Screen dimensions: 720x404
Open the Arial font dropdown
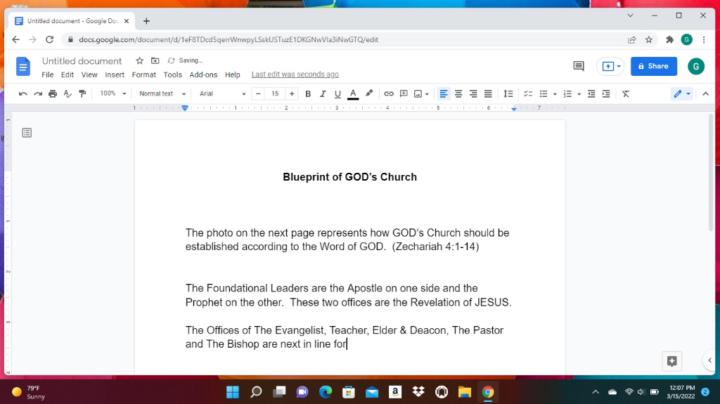pos(220,94)
